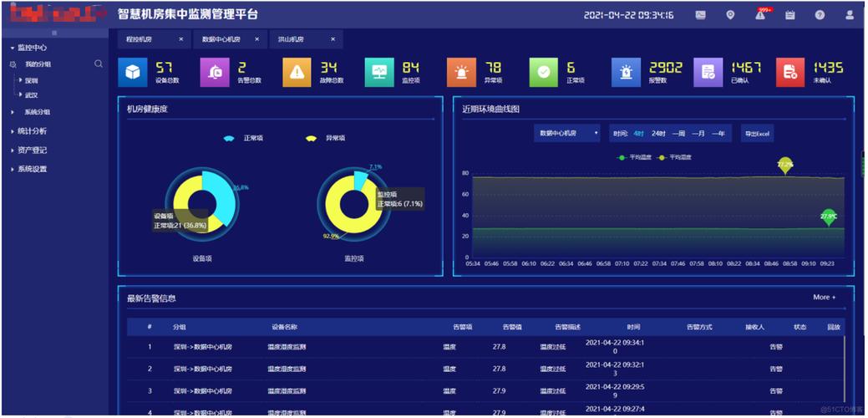Image resolution: width=868 pixels, height=418 pixels.
Task: Select the 一周 time range
Action: (x=678, y=134)
